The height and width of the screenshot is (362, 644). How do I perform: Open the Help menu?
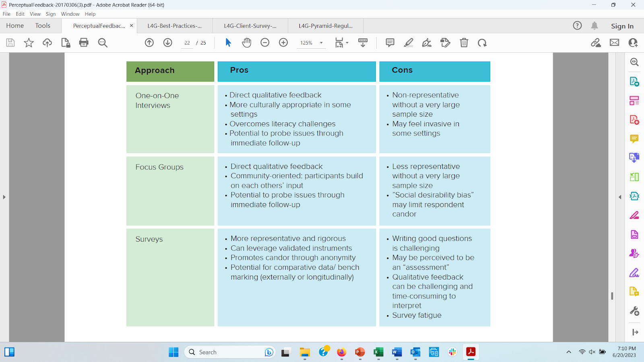[90, 14]
